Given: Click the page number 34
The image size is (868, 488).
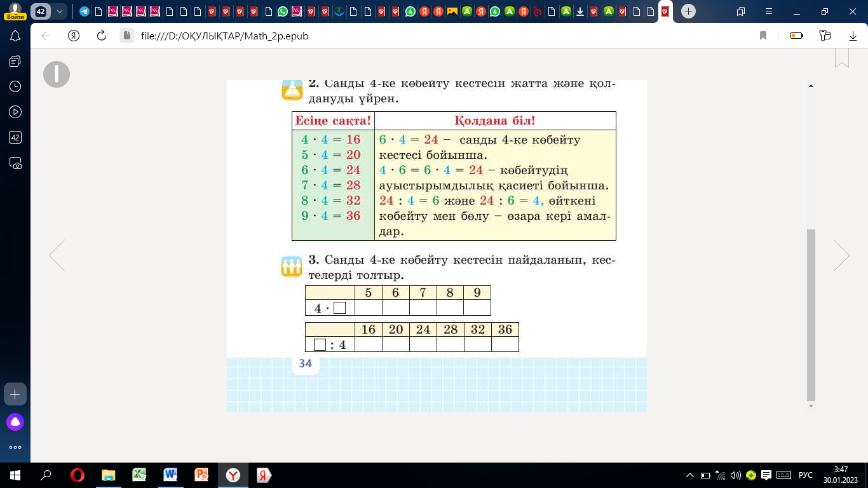Looking at the screenshot, I should tap(305, 363).
